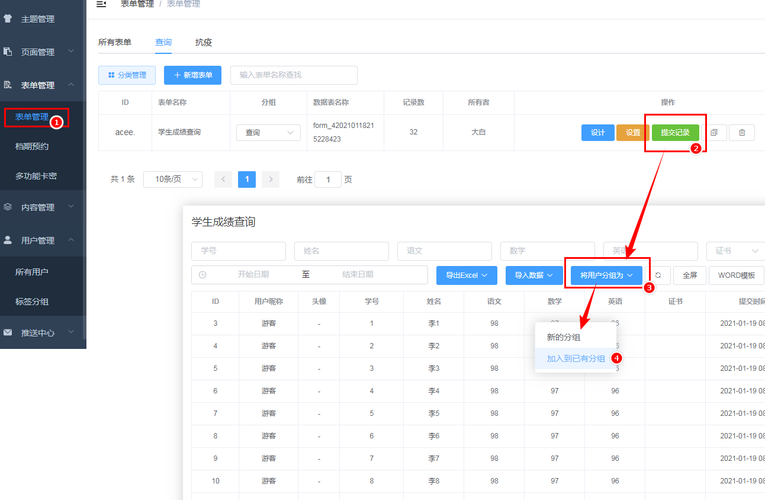Select 表单管理 submenu item
Image resolution: width=765 pixels, height=500 pixels.
point(32,117)
